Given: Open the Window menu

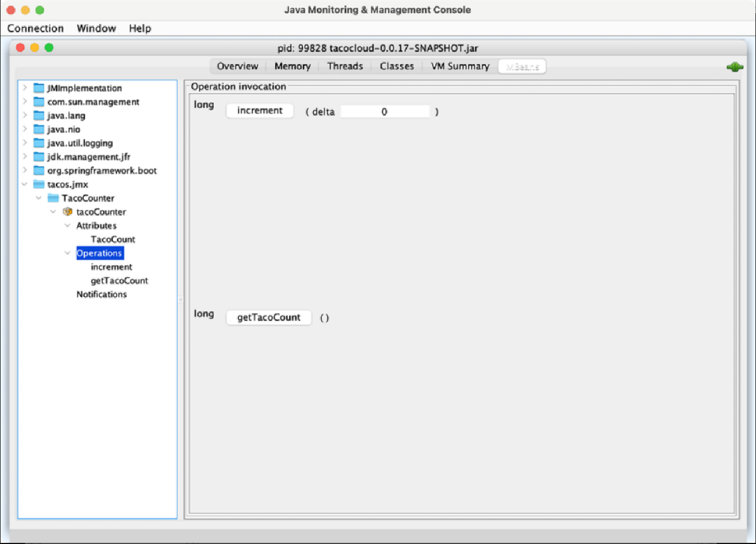Looking at the screenshot, I should (97, 28).
